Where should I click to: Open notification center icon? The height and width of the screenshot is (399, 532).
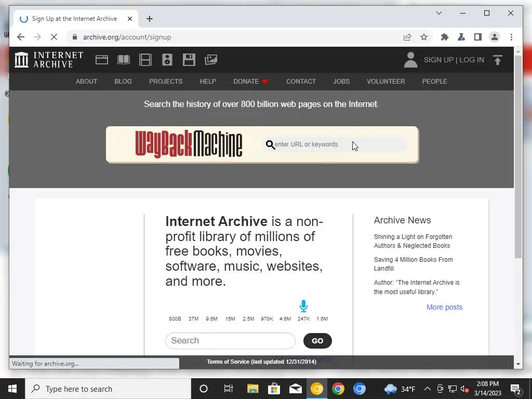[515, 389]
